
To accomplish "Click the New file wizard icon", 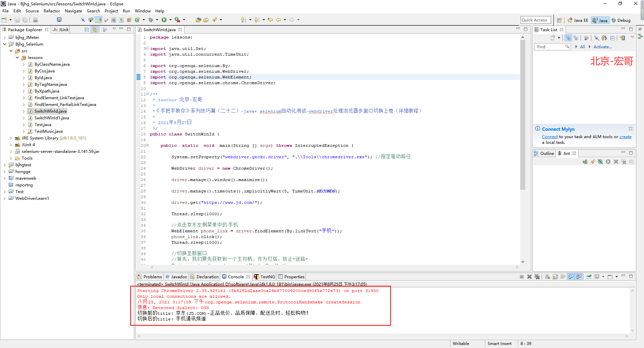I will click(x=4, y=20).
